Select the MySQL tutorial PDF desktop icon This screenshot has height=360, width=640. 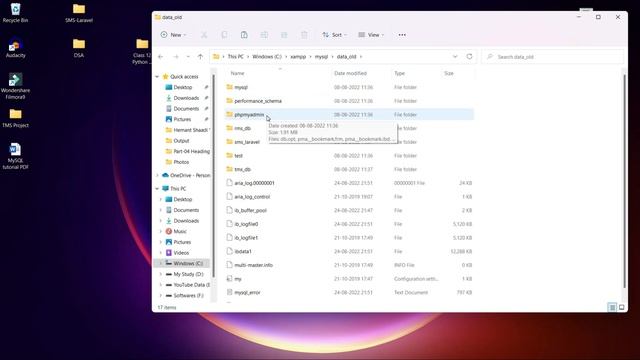(16, 156)
